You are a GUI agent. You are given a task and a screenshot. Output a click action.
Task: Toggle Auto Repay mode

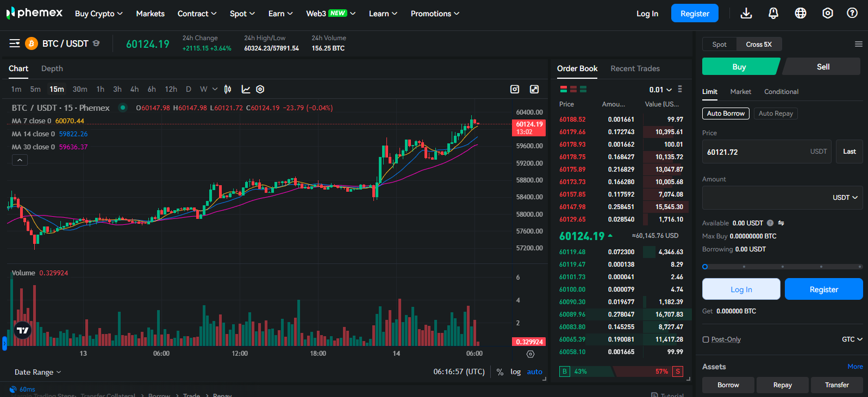[x=776, y=114]
